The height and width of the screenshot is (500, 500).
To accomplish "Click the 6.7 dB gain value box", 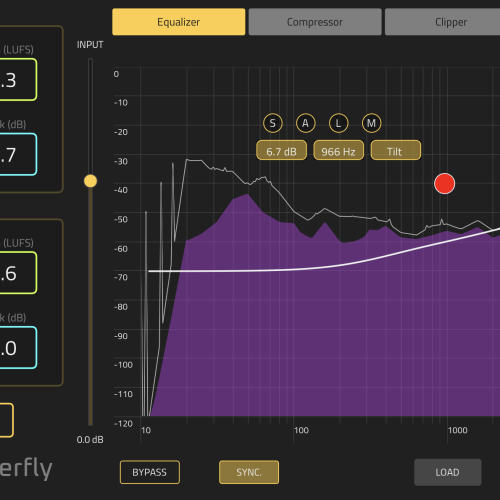I will (281, 150).
